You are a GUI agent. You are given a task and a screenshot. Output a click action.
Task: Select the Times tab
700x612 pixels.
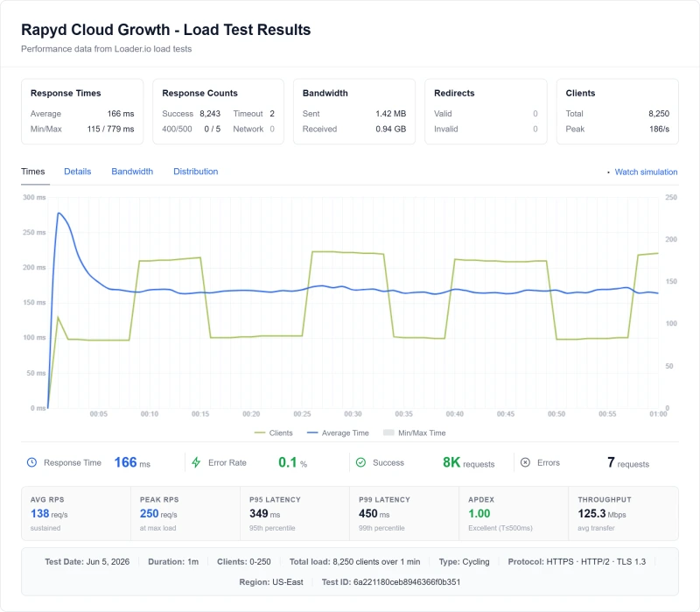tap(33, 172)
